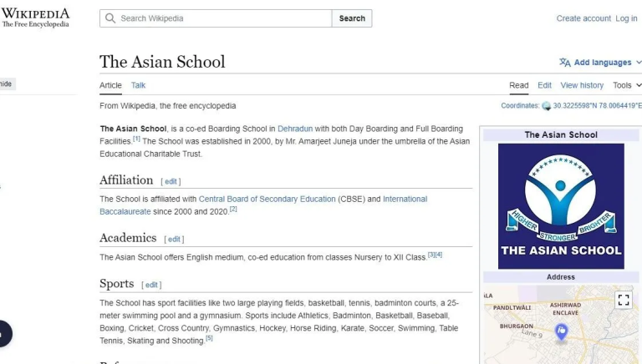Hide the left sidebar panel
This screenshot has height=364, width=642.
coord(6,84)
